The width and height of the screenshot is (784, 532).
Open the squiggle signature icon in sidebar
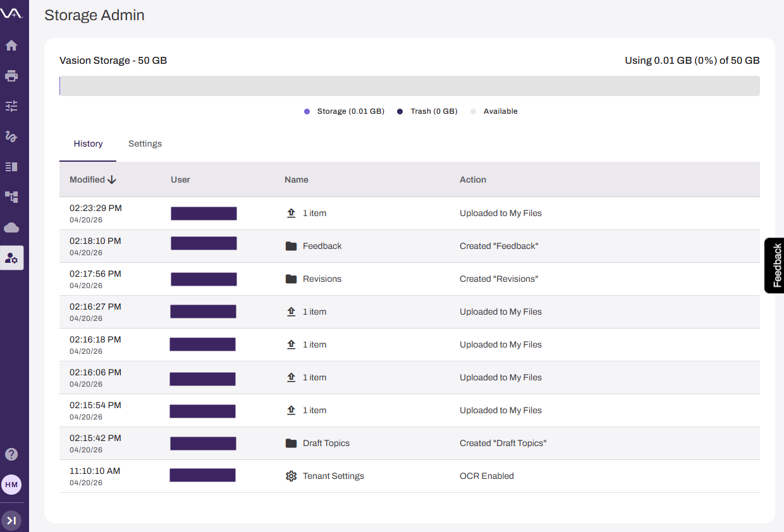click(x=11, y=136)
